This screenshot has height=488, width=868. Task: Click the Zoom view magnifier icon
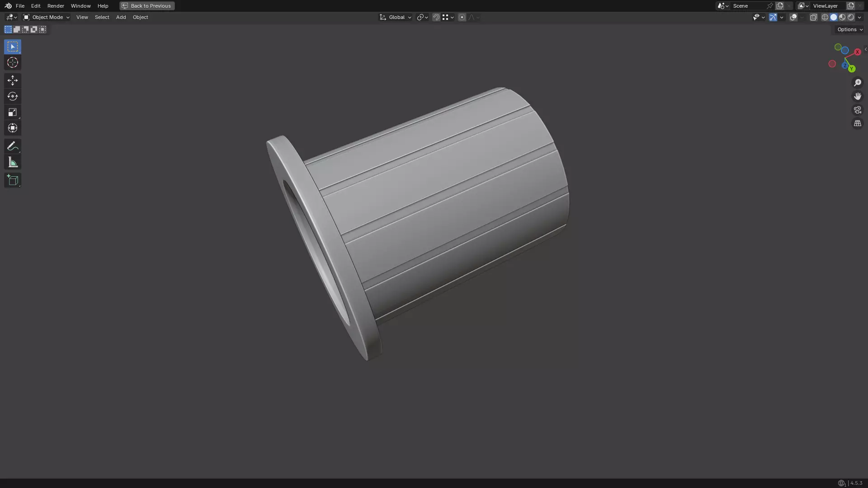click(x=858, y=83)
